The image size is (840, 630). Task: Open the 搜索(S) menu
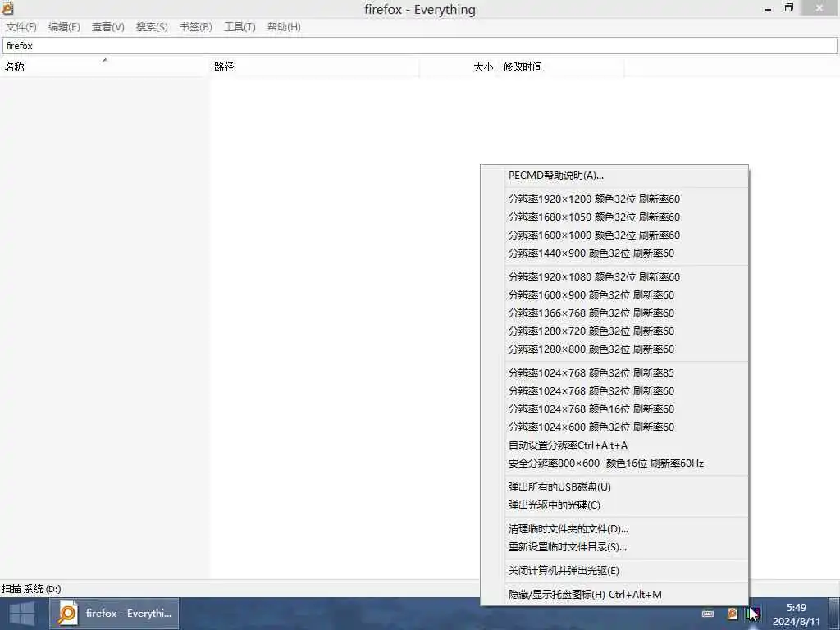coord(152,27)
